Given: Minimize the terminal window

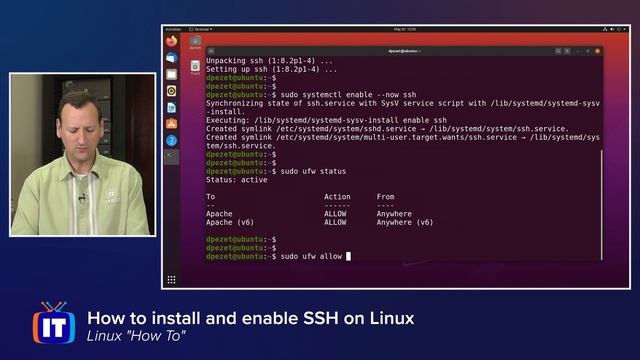Looking at the screenshot, I should click(x=578, y=51).
